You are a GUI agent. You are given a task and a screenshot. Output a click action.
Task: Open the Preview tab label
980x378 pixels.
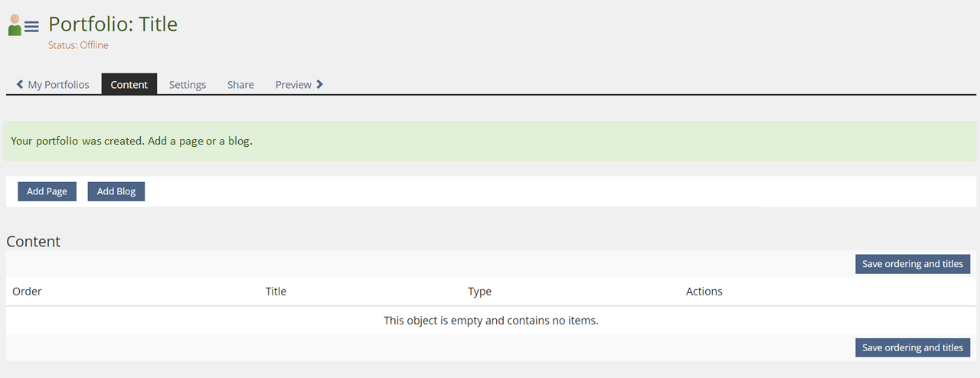click(293, 85)
